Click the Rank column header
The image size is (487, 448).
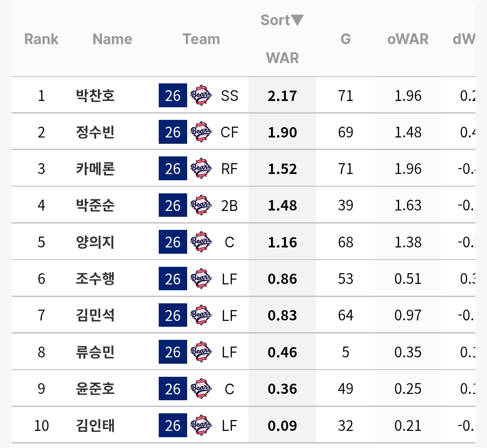(41, 39)
